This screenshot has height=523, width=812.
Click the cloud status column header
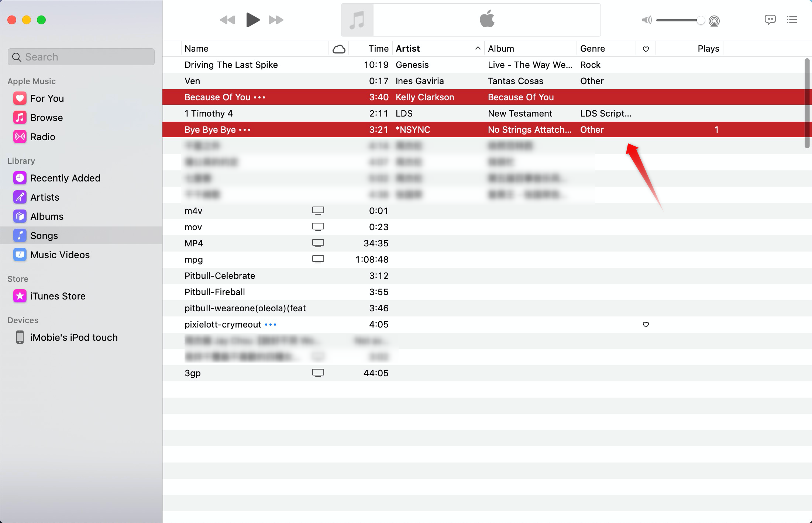[339, 49]
